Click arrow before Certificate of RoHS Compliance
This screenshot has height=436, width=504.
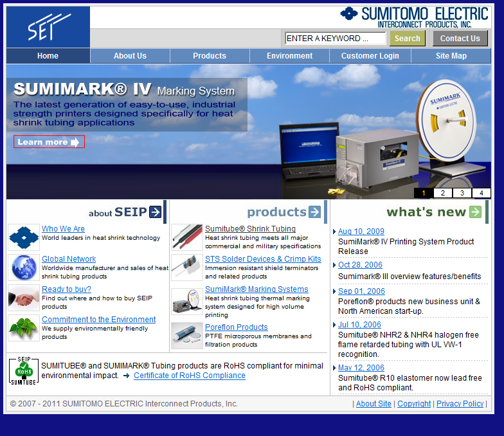click(x=126, y=376)
